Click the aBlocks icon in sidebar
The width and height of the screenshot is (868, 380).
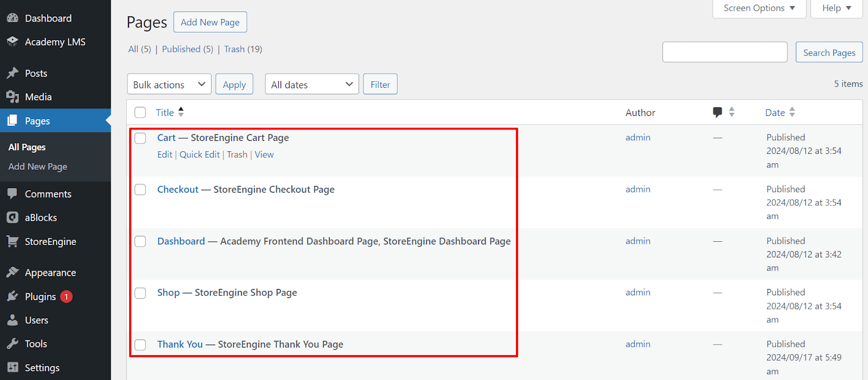coord(12,217)
